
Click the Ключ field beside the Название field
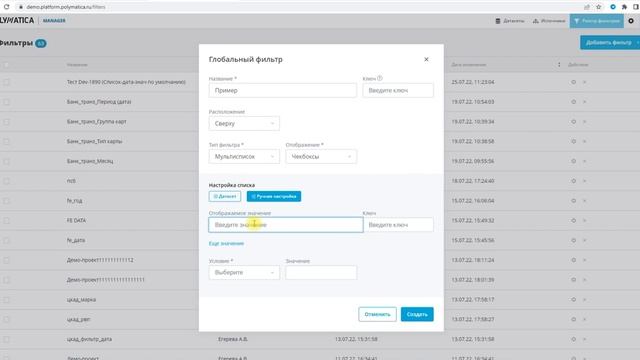point(398,90)
